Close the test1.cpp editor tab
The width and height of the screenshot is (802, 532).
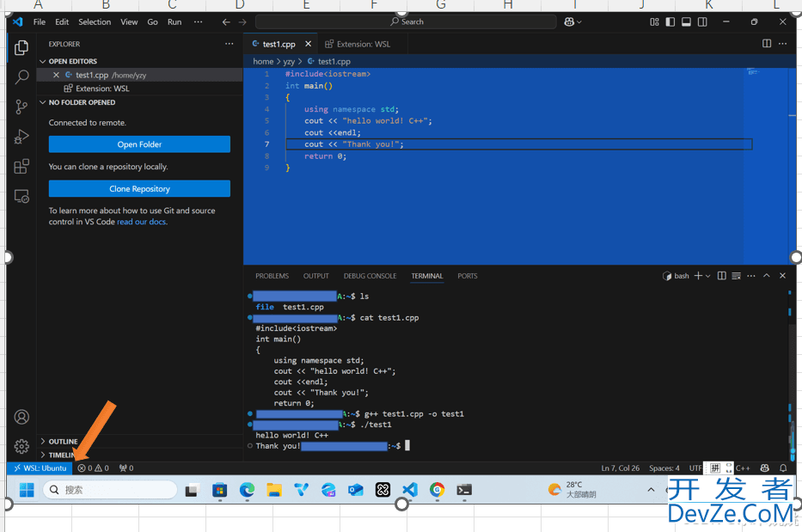[308, 44]
